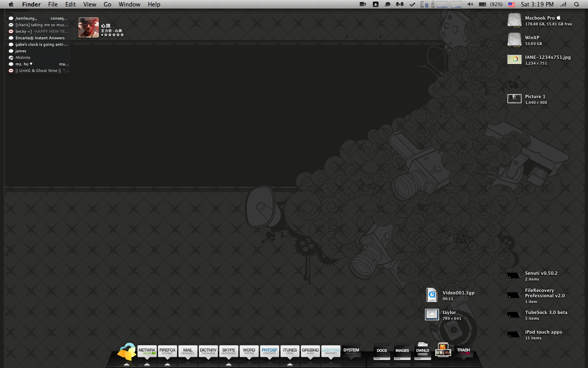The height and width of the screenshot is (368, 588).
Task: Click the mz. ho contact entry
Action: point(39,64)
